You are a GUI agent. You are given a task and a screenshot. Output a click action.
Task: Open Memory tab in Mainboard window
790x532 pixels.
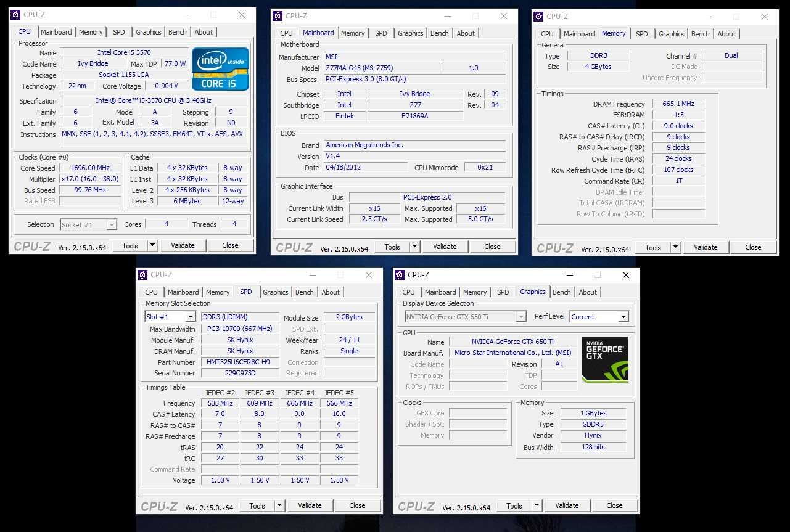click(x=353, y=33)
